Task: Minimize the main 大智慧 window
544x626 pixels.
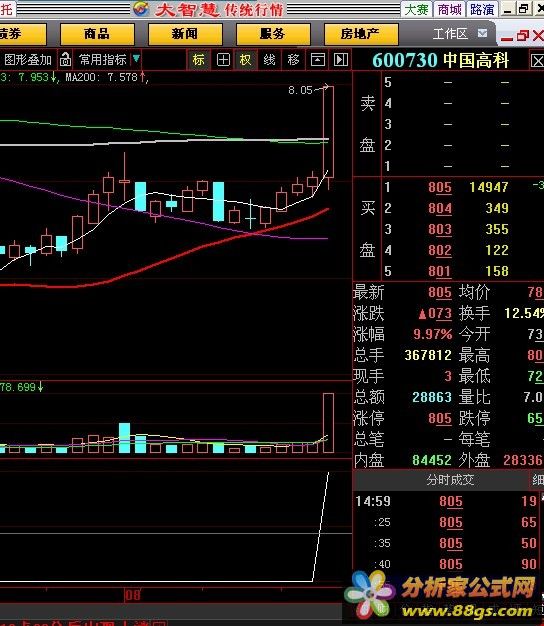Action: tap(508, 9)
